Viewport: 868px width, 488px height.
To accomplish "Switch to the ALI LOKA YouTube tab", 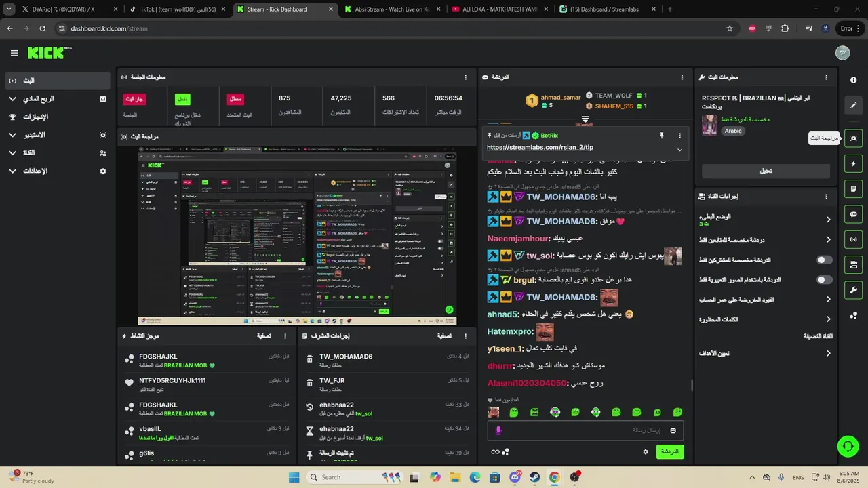I will (498, 9).
